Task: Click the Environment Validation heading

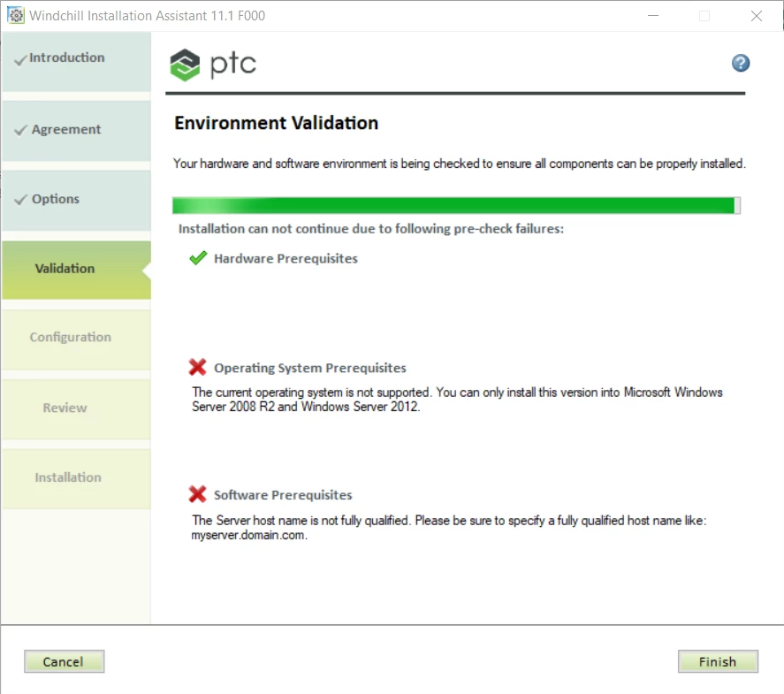Action: tap(276, 123)
